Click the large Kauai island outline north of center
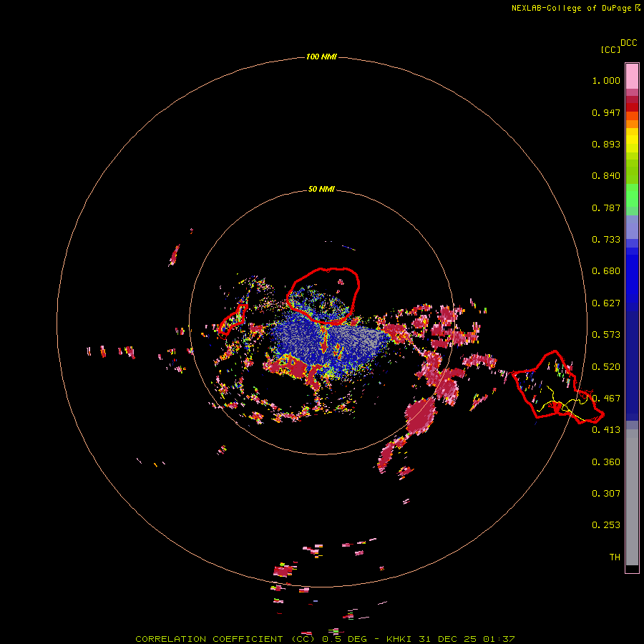Screen dimensions: 644x644 point(323,296)
